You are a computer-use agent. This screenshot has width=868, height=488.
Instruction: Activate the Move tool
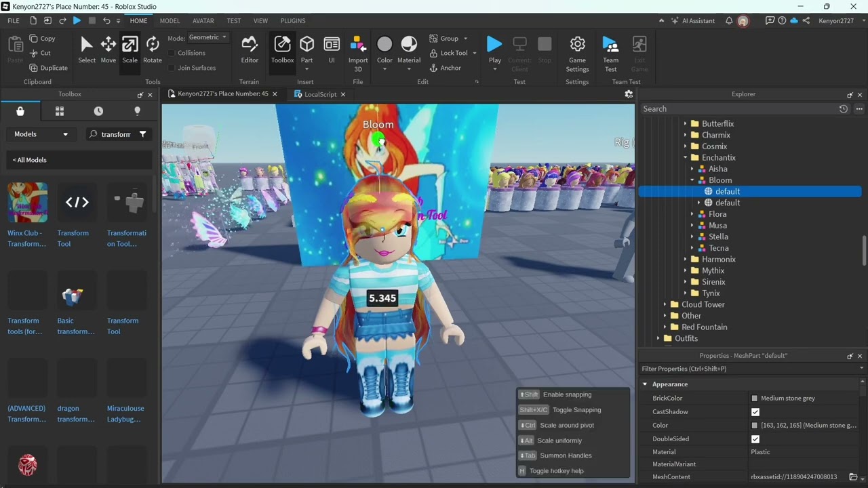click(x=108, y=50)
